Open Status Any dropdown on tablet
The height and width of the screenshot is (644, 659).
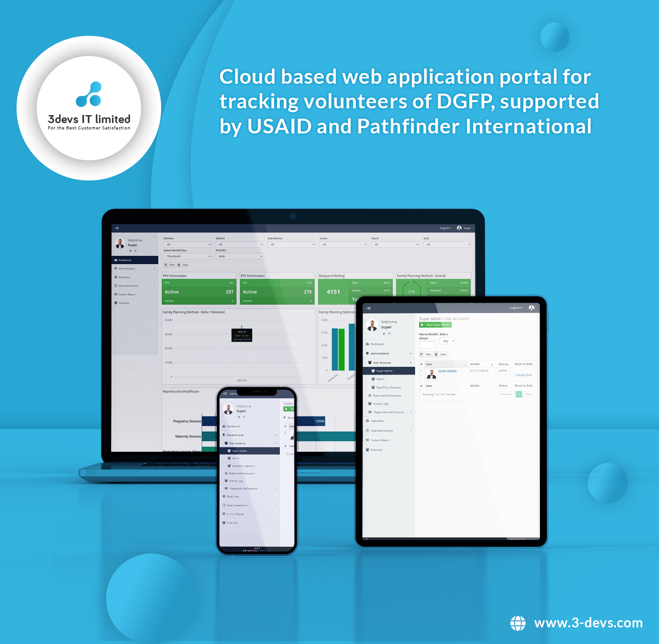pyautogui.click(x=447, y=341)
